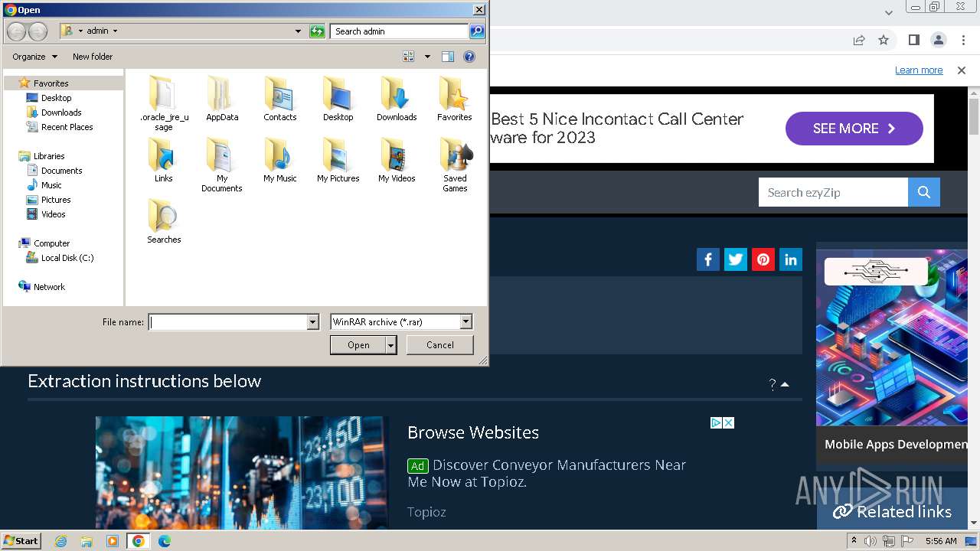Click the Open button
This screenshot has height=551, width=980.
click(x=358, y=345)
